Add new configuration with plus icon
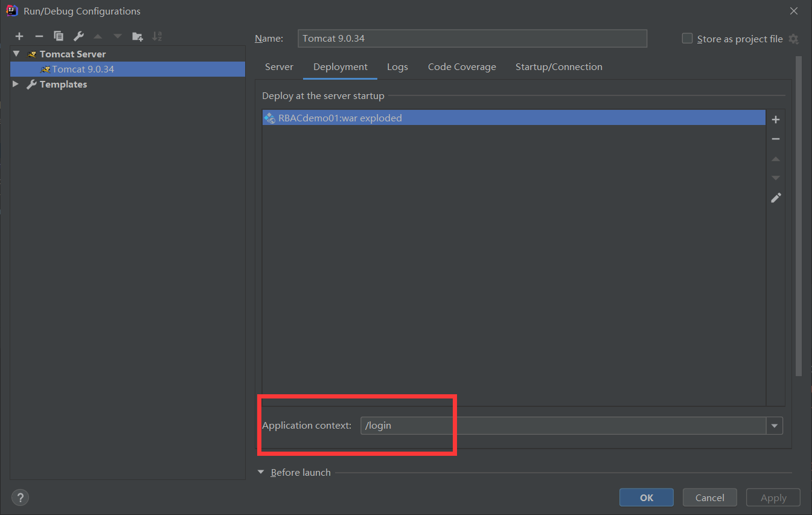The width and height of the screenshot is (812, 515). click(x=19, y=36)
